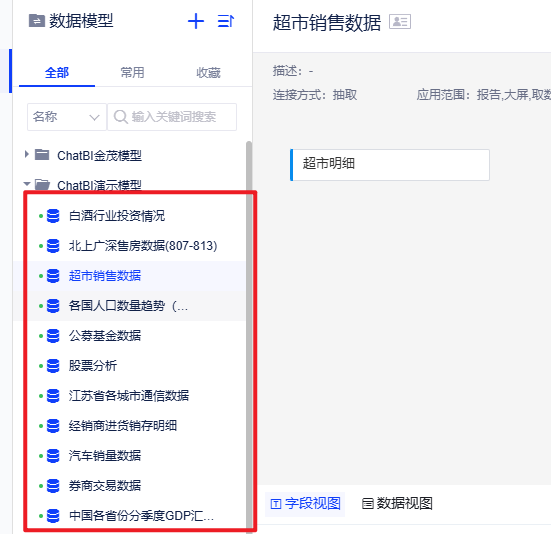Viewport: 551px width, 534px height.
Task: Click the sort list icon beside plus
Action: tap(226, 21)
